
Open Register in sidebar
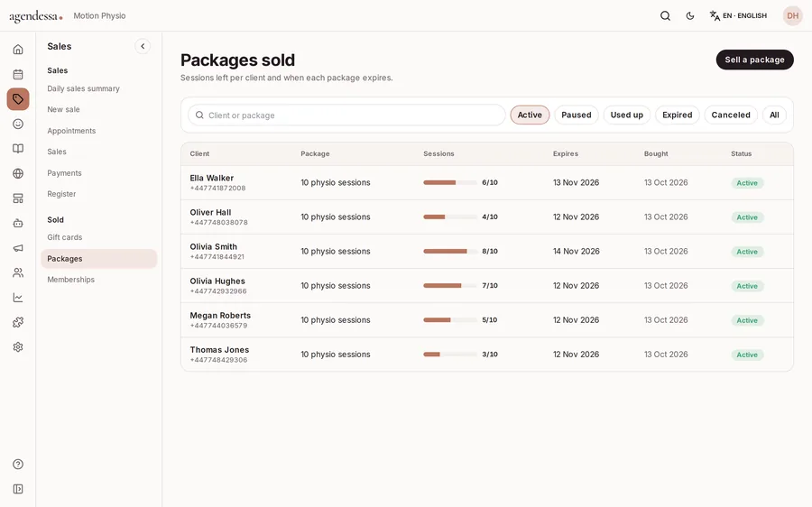[61, 194]
